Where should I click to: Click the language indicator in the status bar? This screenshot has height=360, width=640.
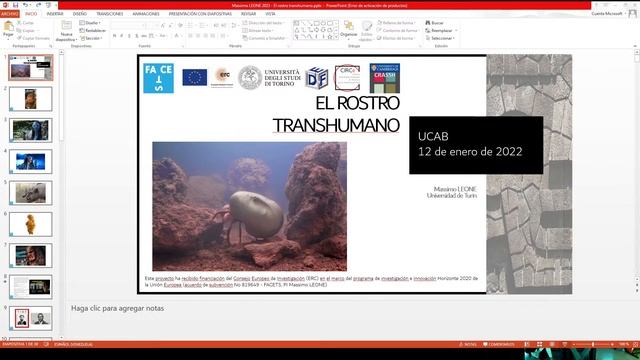(73, 344)
